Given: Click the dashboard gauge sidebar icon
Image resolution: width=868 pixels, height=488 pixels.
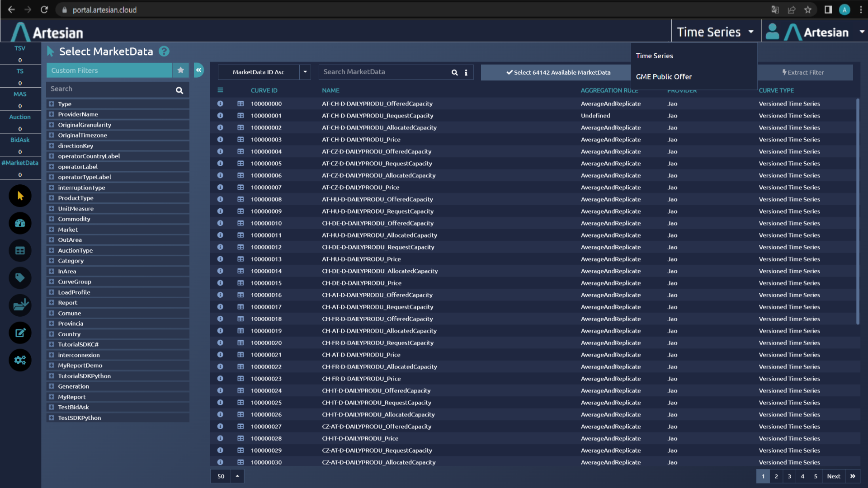Looking at the screenshot, I should [x=20, y=223].
